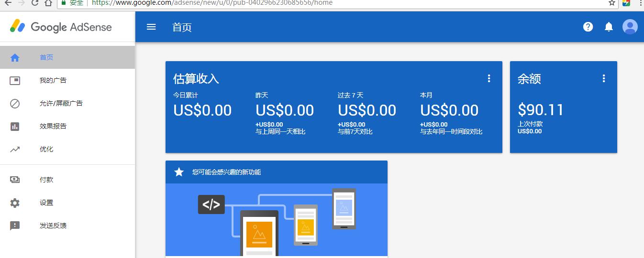644x258 pixels.
Task: Click the 首页 title in top bar
Action: coord(182,27)
